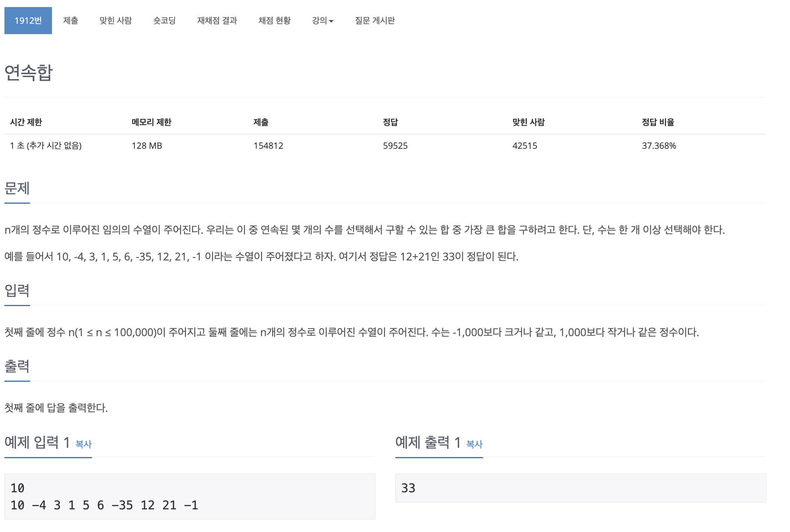Copy sample output using 예제 출력 1 복사 link

[x=474, y=444]
